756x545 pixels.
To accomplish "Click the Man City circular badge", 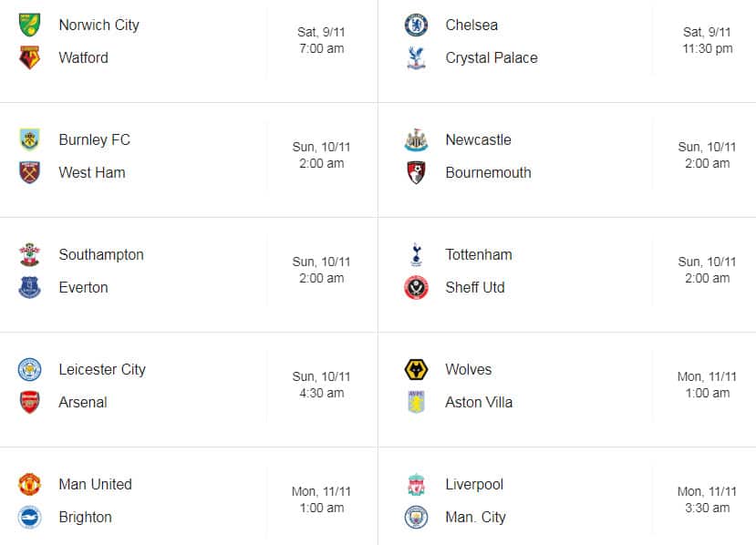I will pyautogui.click(x=415, y=517).
